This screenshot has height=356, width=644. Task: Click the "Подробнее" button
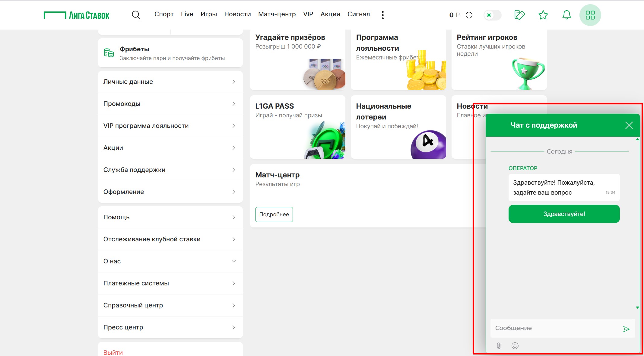274,215
